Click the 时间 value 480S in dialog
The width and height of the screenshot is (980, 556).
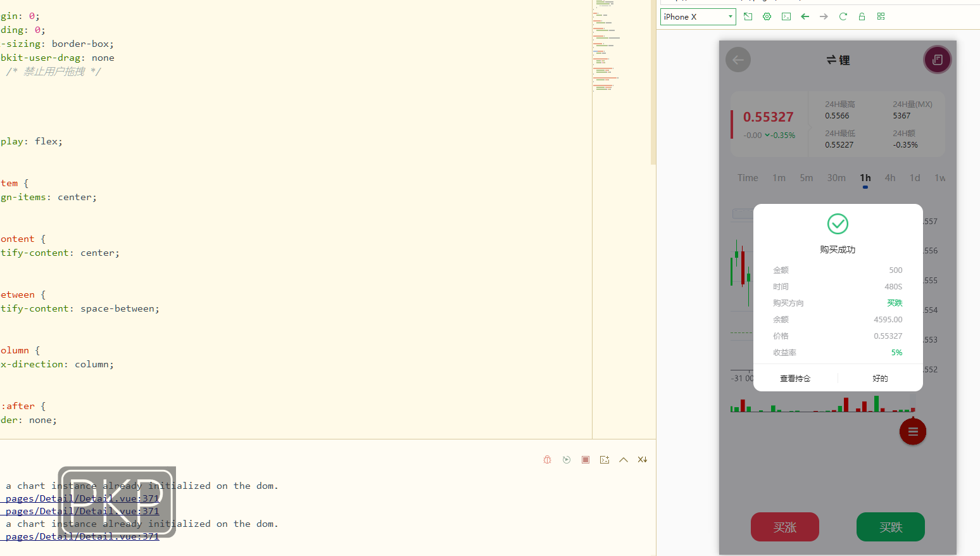point(893,287)
